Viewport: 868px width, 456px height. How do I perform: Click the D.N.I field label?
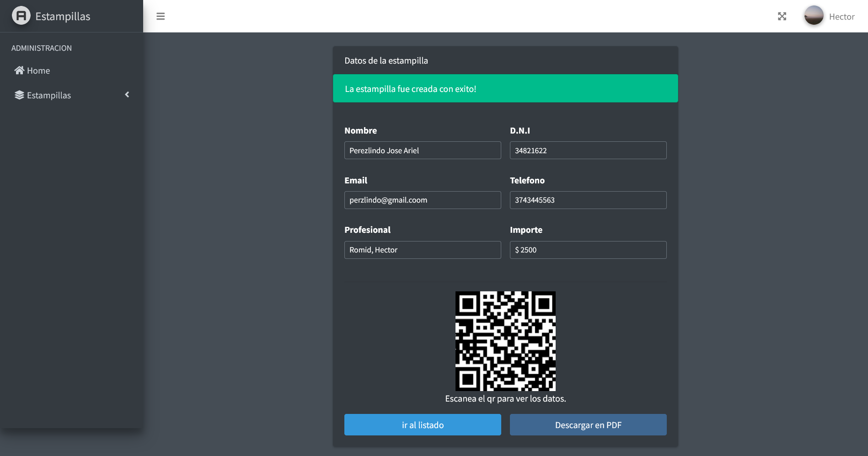pos(520,131)
